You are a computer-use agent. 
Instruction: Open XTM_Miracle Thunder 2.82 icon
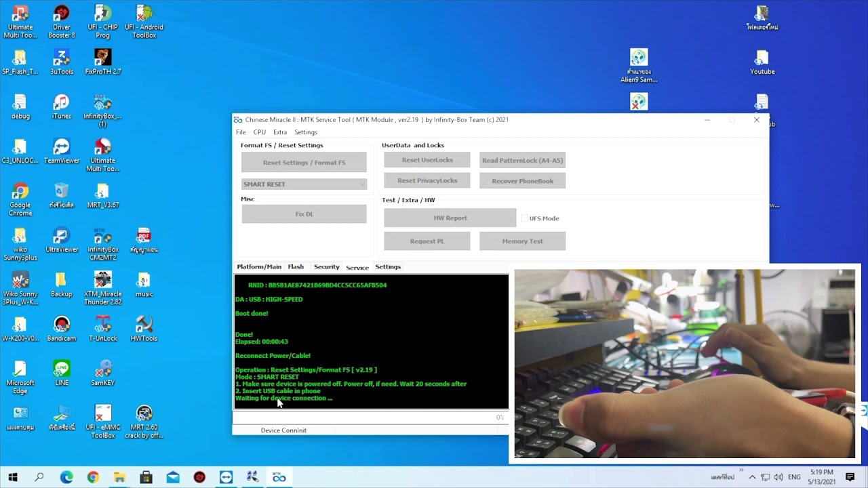[103, 288]
